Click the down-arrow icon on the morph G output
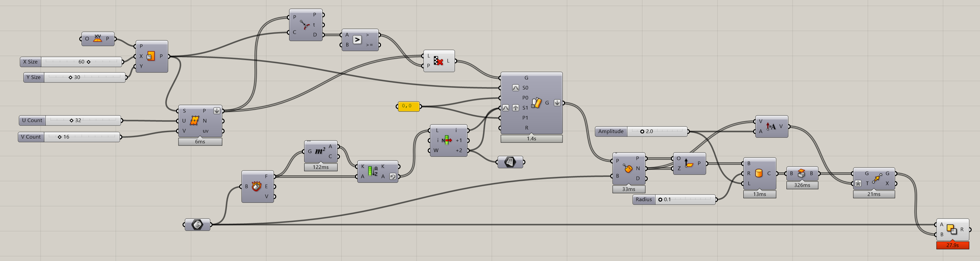This screenshot has width=980, height=261. pyautogui.click(x=557, y=102)
